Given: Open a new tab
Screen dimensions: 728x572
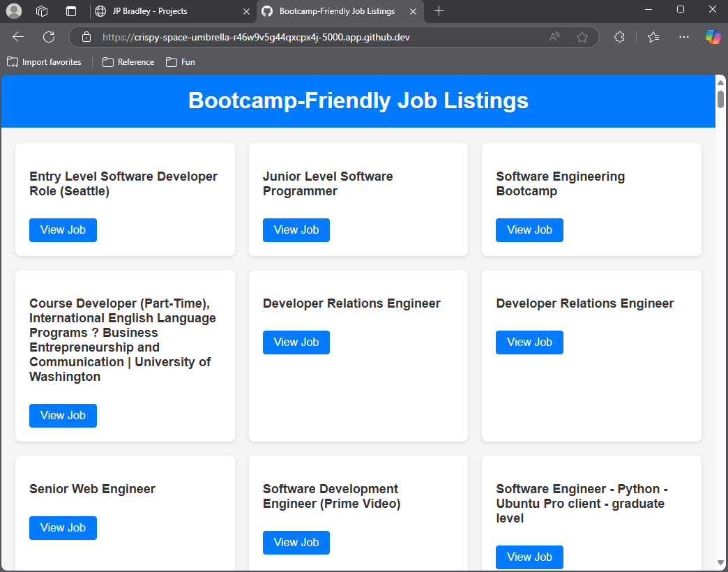Looking at the screenshot, I should pos(439,11).
